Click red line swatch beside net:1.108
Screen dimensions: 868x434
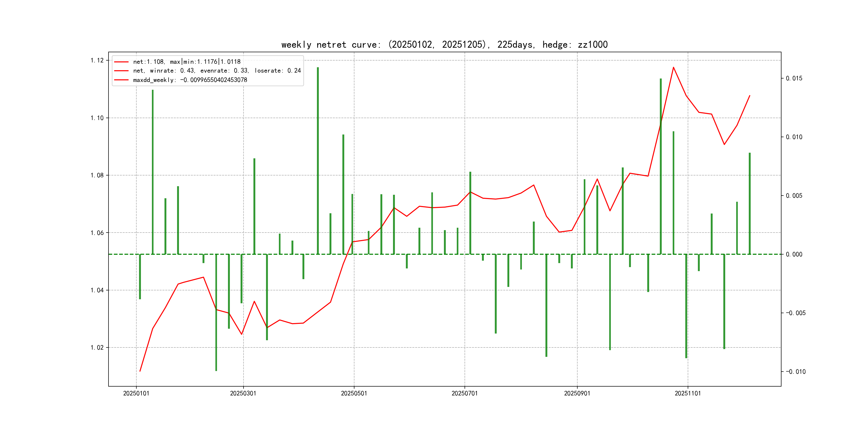(121, 62)
